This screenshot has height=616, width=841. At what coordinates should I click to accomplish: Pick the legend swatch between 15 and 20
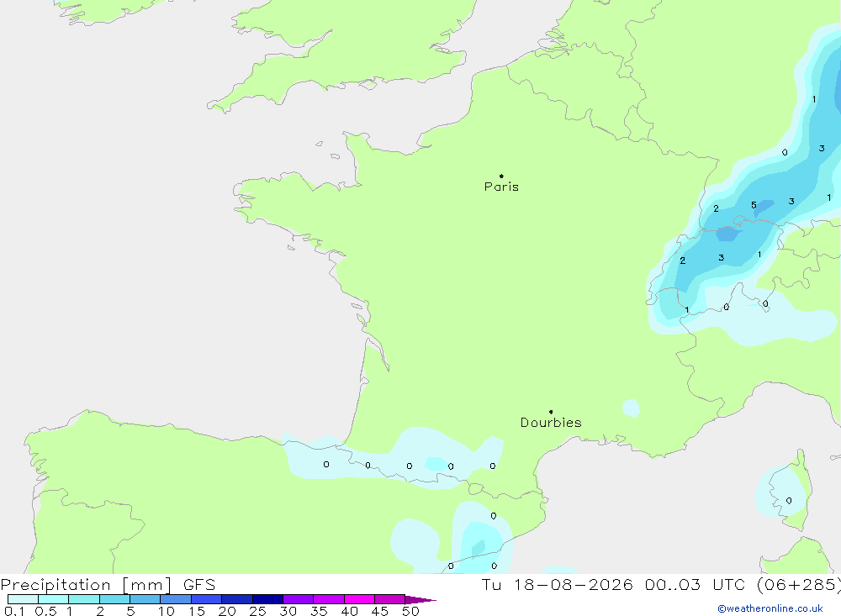pyautogui.click(x=207, y=599)
